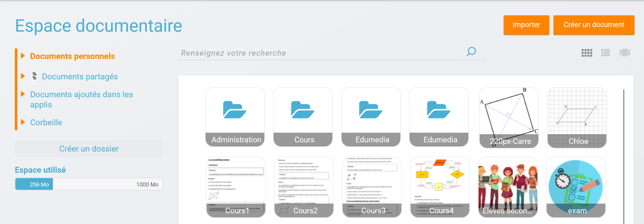Open the exam document icon
Viewport: 644px width, 224px height.
[576, 187]
